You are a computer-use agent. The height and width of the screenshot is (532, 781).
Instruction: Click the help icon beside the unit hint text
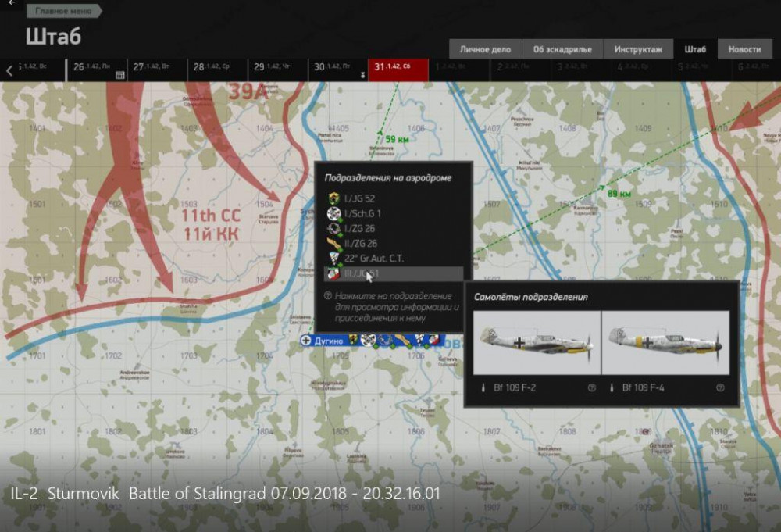(328, 296)
